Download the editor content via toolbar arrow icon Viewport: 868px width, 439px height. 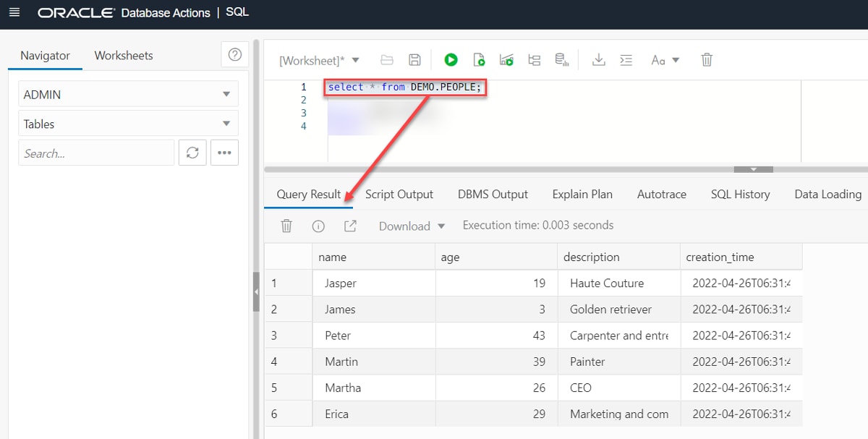click(598, 60)
